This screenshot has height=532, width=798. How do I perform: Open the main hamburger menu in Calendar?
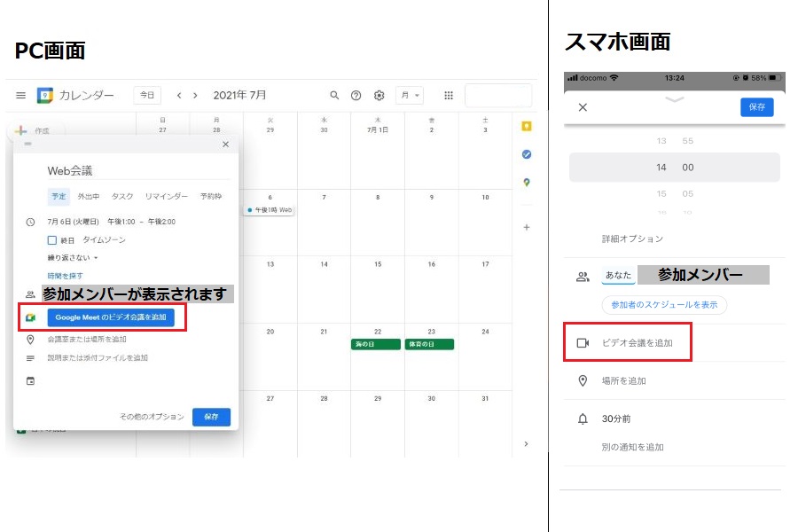click(x=20, y=96)
